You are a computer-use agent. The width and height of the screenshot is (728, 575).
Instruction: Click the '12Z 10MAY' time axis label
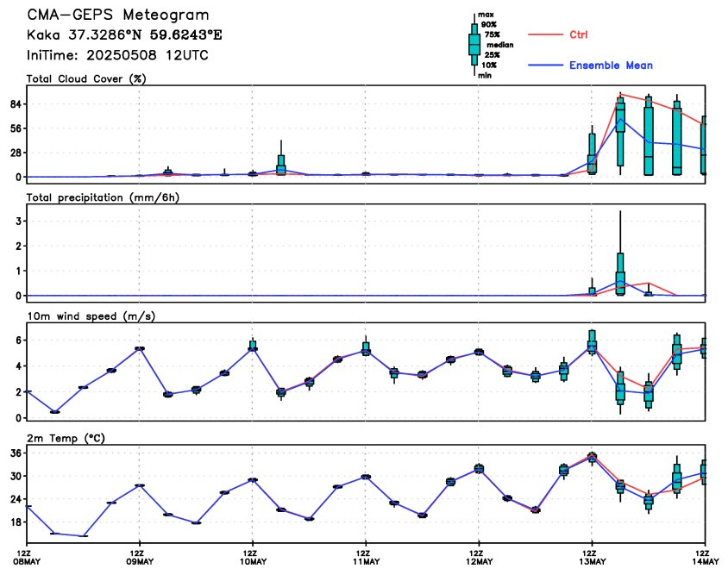click(253, 558)
